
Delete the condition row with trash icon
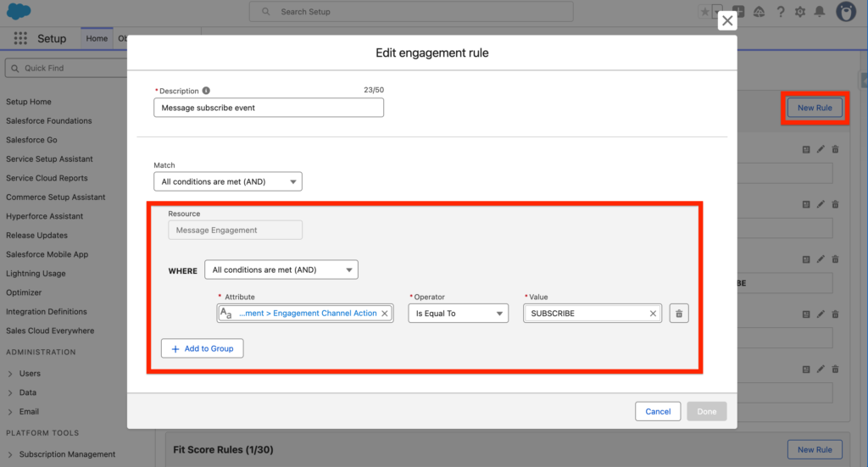[x=678, y=314]
